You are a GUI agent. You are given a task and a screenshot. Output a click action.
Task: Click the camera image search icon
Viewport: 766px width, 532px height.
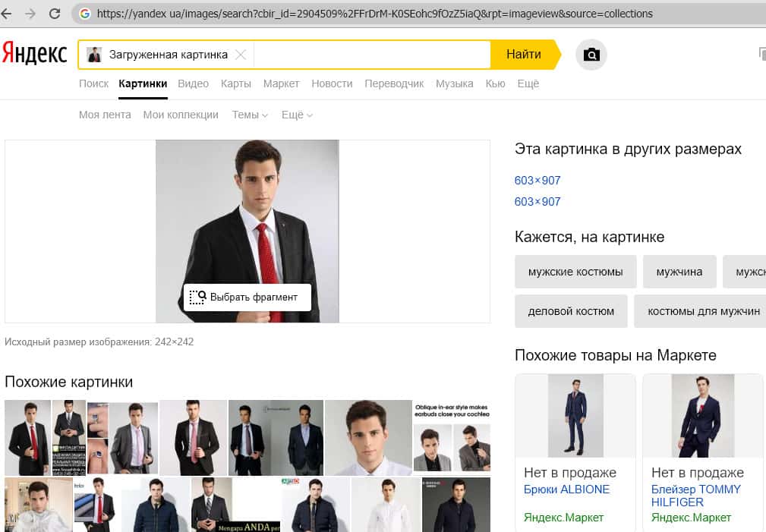[x=591, y=55]
